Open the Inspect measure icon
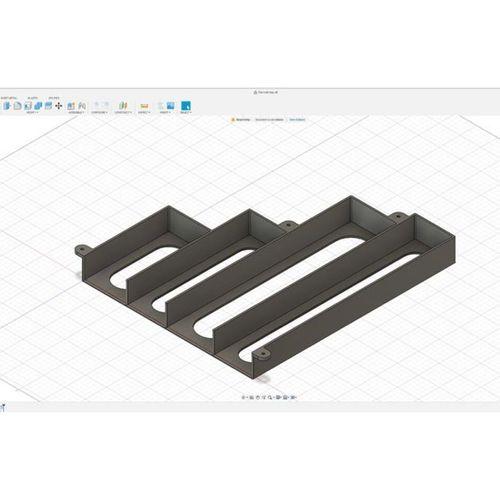Image resolution: width=500 pixels, height=500 pixels. pos(144,106)
